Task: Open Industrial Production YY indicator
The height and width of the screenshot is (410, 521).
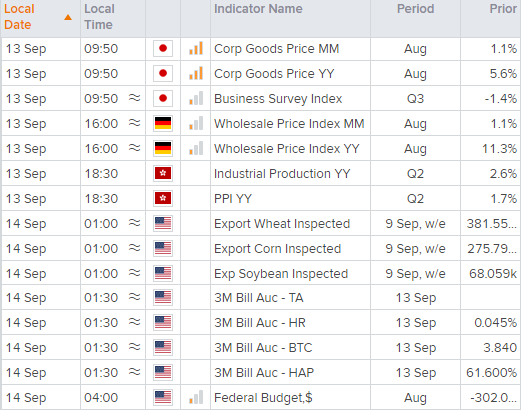Action: [282, 174]
